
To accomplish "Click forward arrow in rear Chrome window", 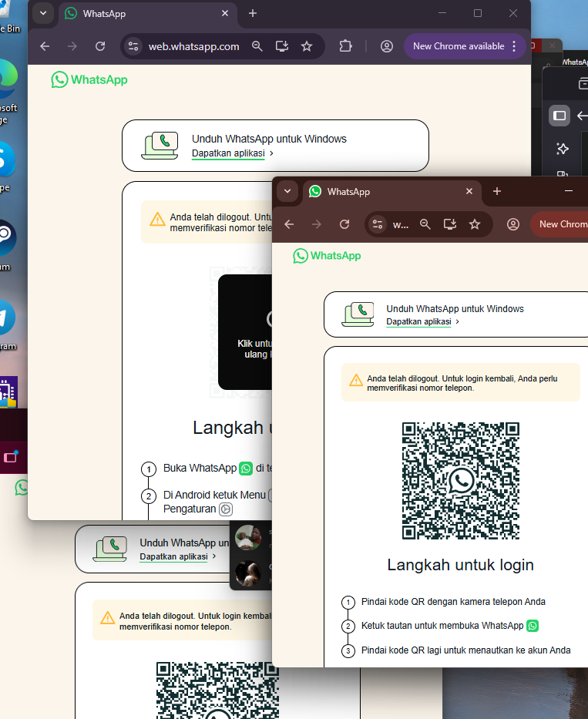I will point(72,46).
